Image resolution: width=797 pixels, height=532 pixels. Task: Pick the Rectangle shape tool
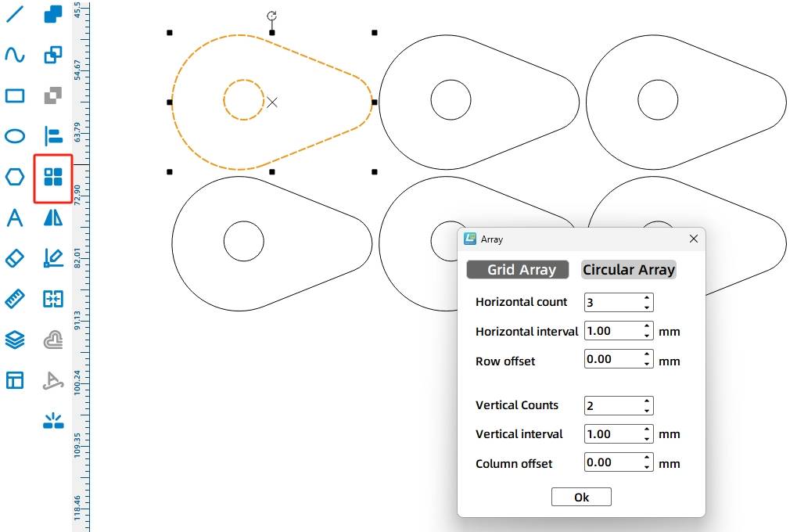(x=15, y=95)
